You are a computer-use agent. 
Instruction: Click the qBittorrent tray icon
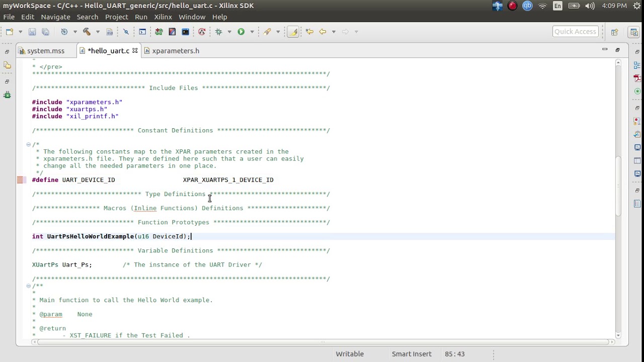click(527, 6)
